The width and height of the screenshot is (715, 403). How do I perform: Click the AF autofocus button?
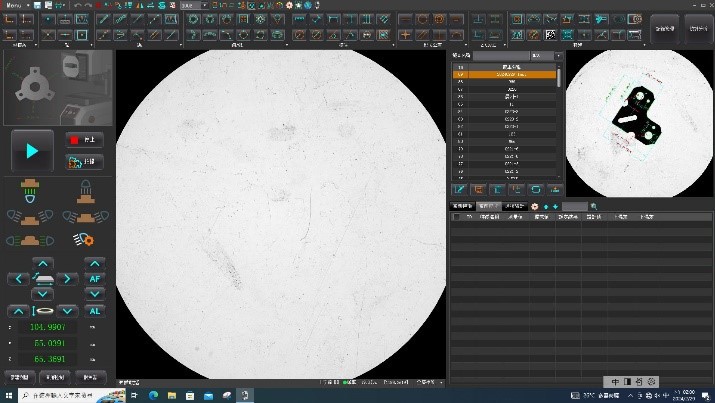(x=95, y=279)
